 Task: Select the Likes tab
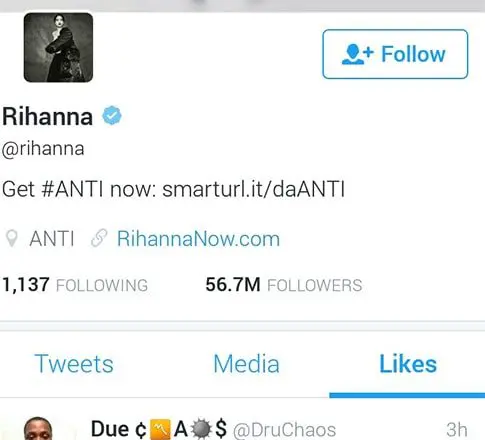pyautogui.click(x=408, y=364)
